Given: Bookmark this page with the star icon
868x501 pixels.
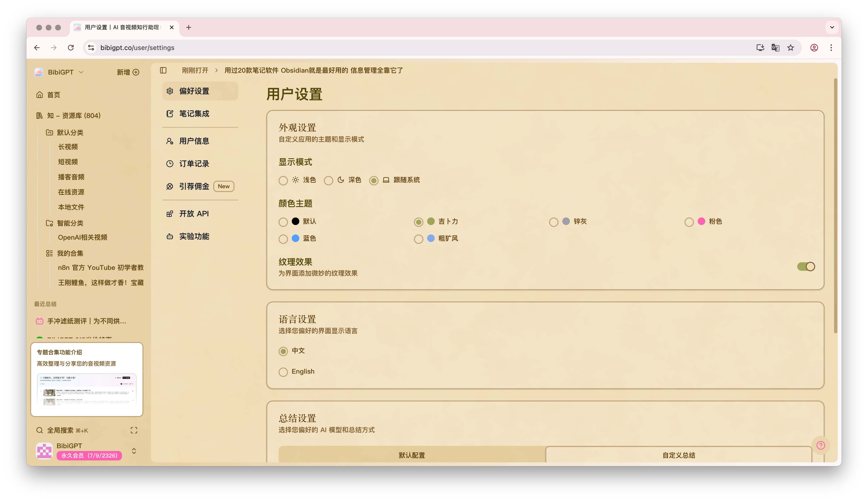Looking at the screenshot, I should (x=791, y=47).
